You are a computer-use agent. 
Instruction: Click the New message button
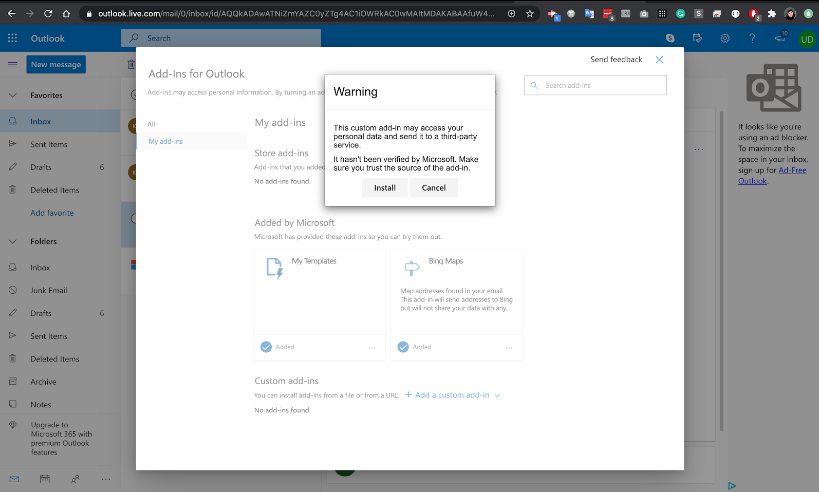[x=56, y=64]
